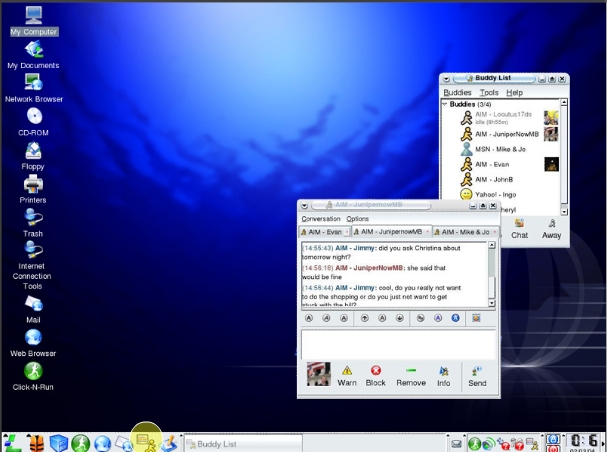
Task: Click Remove to delete the buddy
Action: (x=411, y=376)
